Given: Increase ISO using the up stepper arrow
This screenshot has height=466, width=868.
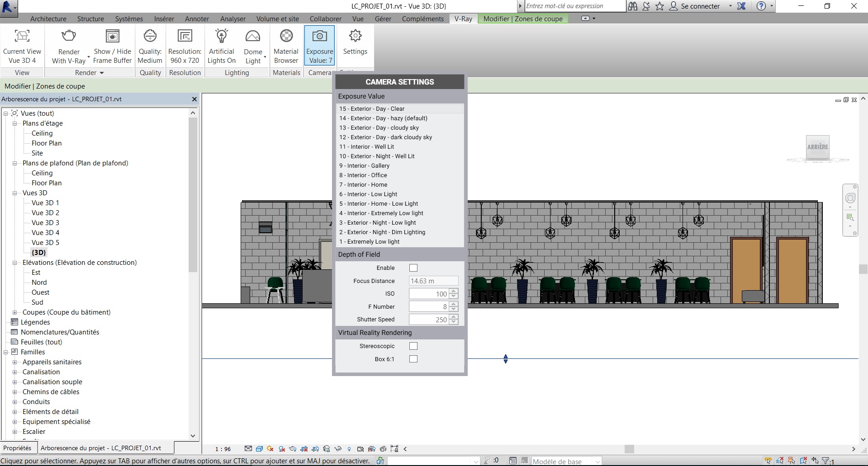Looking at the screenshot, I should 454,292.
